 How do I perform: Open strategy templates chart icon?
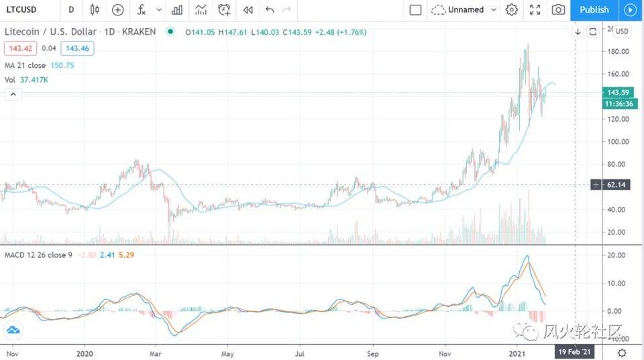[x=201, y=10]
